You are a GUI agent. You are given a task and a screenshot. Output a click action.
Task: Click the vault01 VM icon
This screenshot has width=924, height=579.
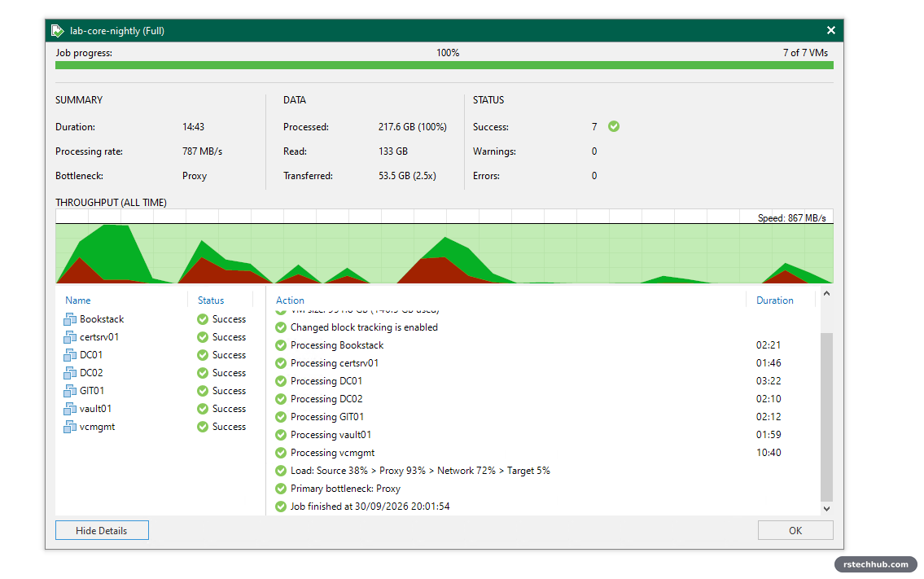click(x=70, y=409)
